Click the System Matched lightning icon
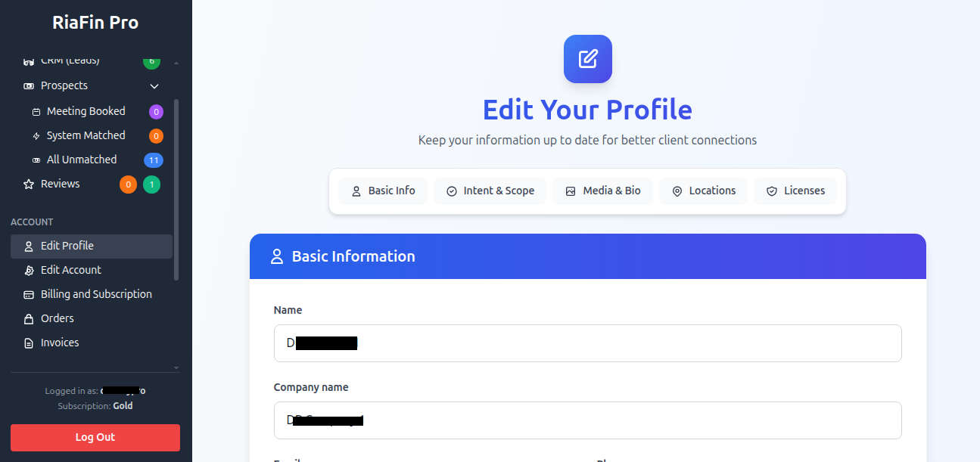Screen dimensions: 980x462 pyautogui.click(x=36, y=135)
